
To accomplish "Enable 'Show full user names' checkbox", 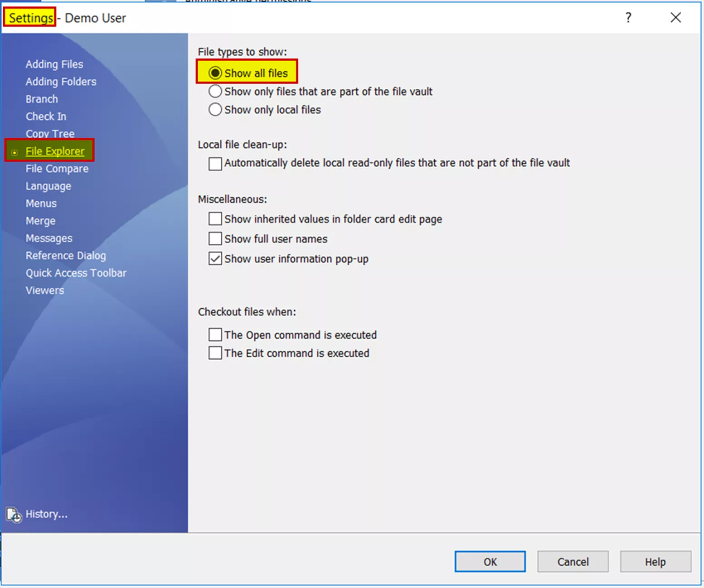I will (x=215, y=239).
